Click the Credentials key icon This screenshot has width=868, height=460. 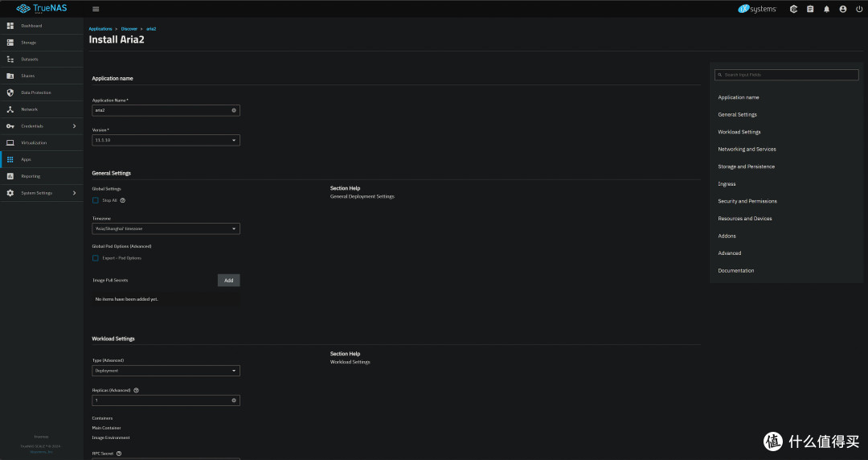[10, 125]
